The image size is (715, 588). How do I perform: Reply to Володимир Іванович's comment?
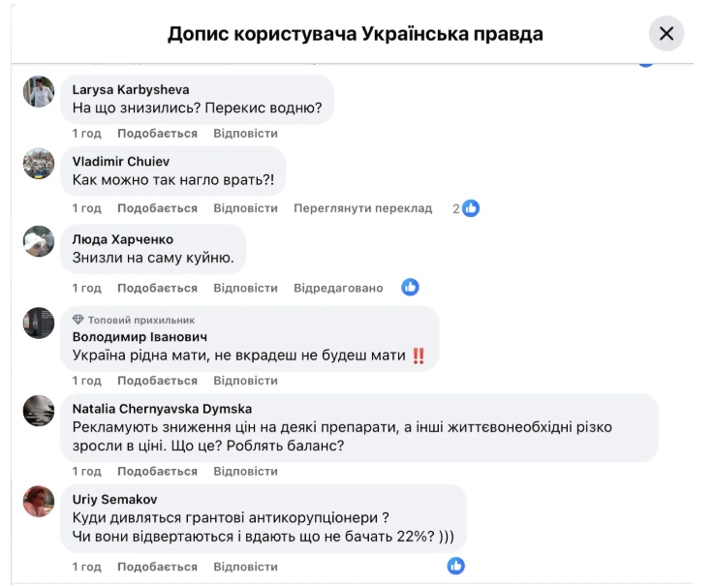pos(245,381)
